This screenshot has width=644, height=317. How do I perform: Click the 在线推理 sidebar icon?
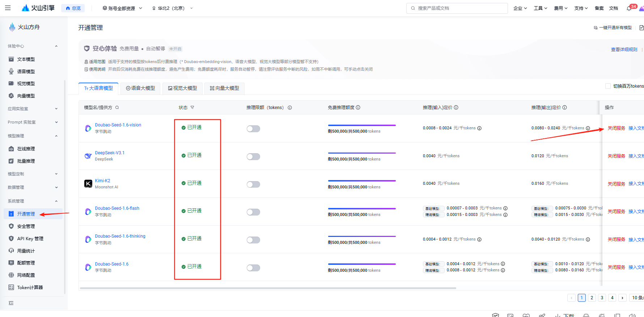(x=11, y=149)
